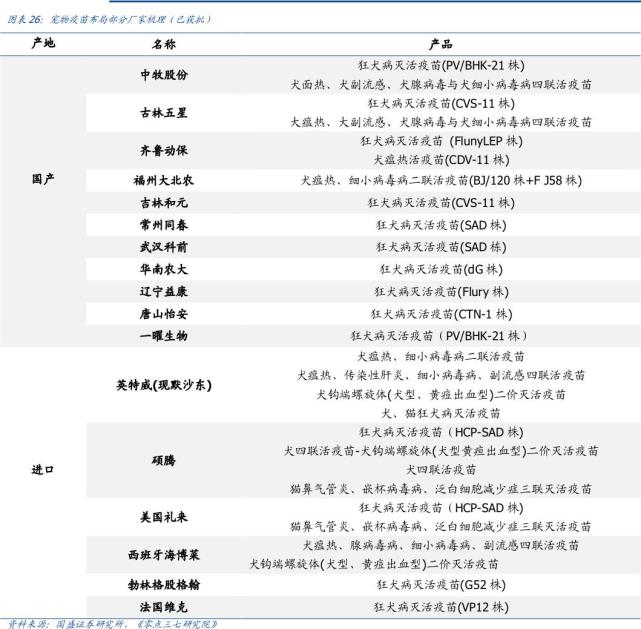Click product 狂犬病灭活疫苗(G52株)
Viewport: 641px width, 629px height.
pos(441,585)
